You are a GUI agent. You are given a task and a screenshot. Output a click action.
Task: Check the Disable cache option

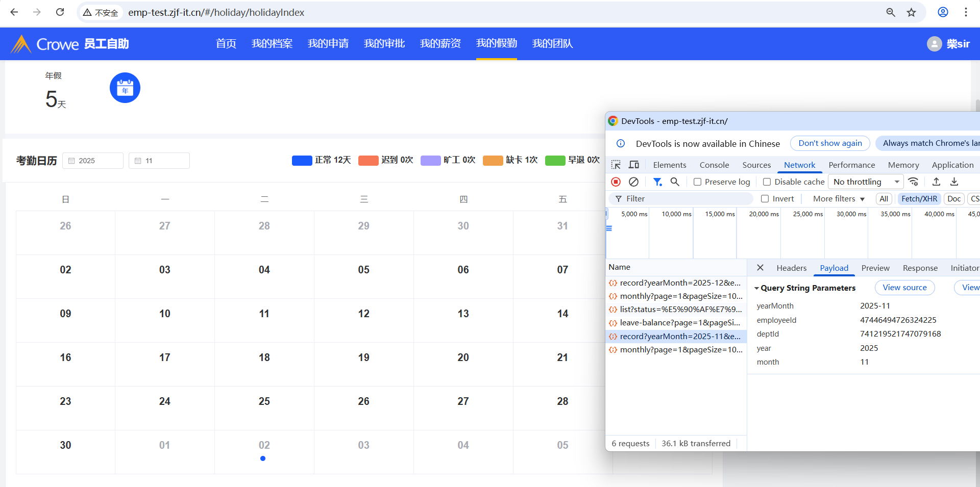[x=767, y=182]
